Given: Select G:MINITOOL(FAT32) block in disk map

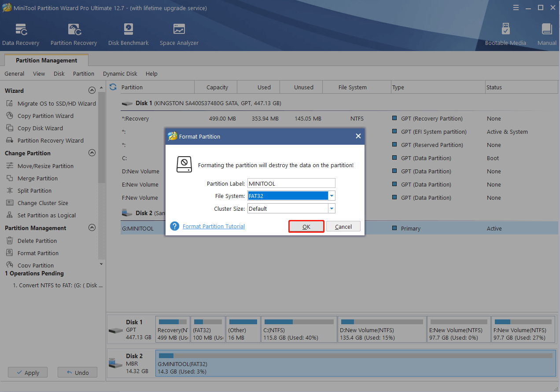Looking at the screenshot, I should 355,363.
